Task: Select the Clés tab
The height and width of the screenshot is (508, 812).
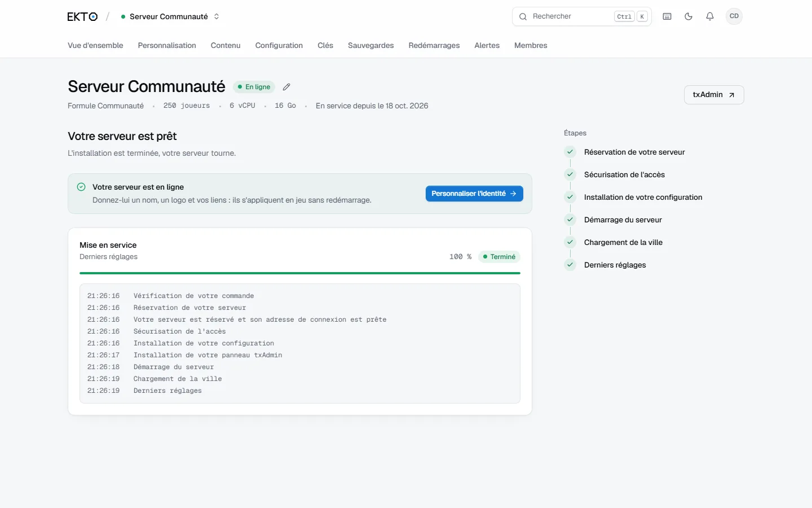Action: click(x=325, y=45)
